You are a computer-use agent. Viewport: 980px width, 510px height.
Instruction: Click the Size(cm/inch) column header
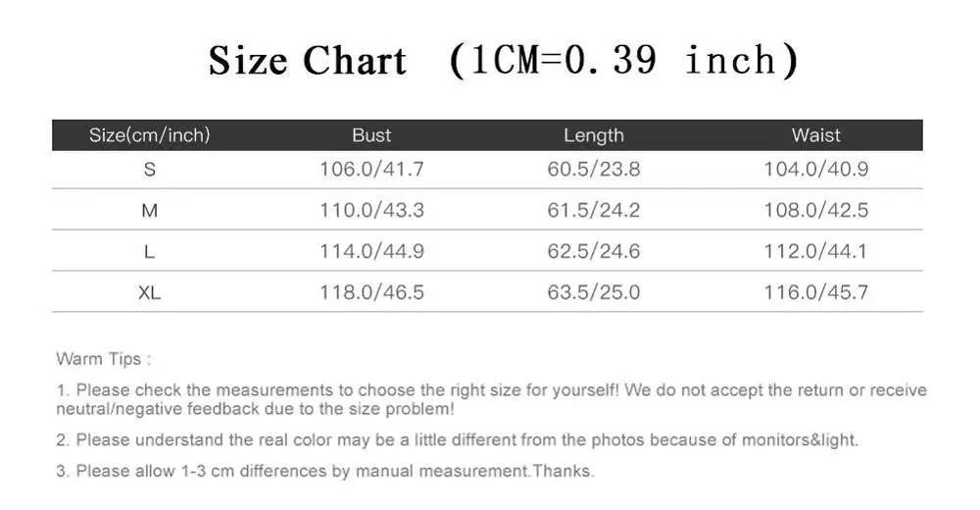(x=149, y=135)
